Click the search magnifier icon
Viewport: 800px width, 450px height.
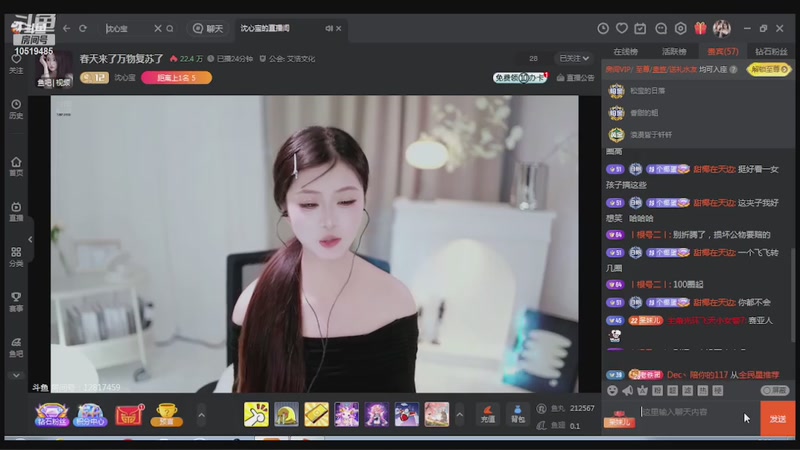[x=170, y=29]
